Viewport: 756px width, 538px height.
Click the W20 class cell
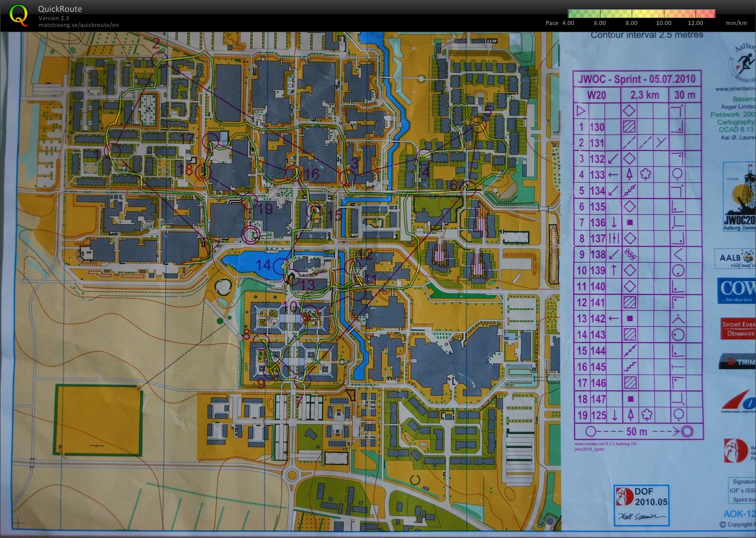(596, 95)
